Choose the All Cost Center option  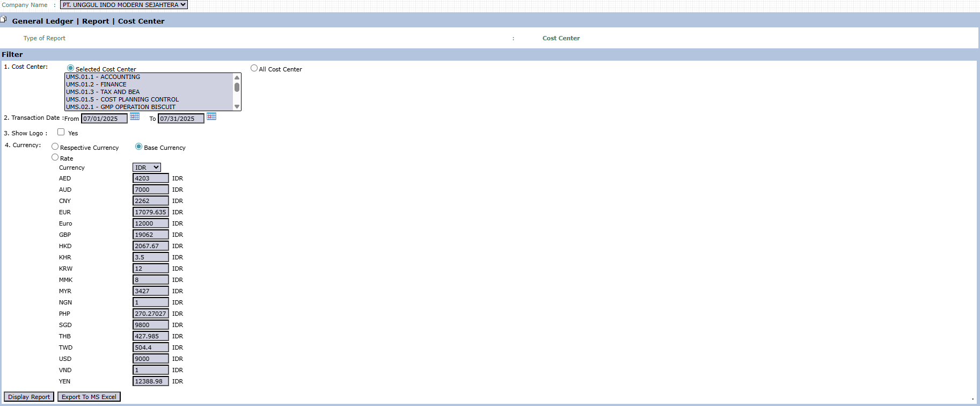coord(254,68)
